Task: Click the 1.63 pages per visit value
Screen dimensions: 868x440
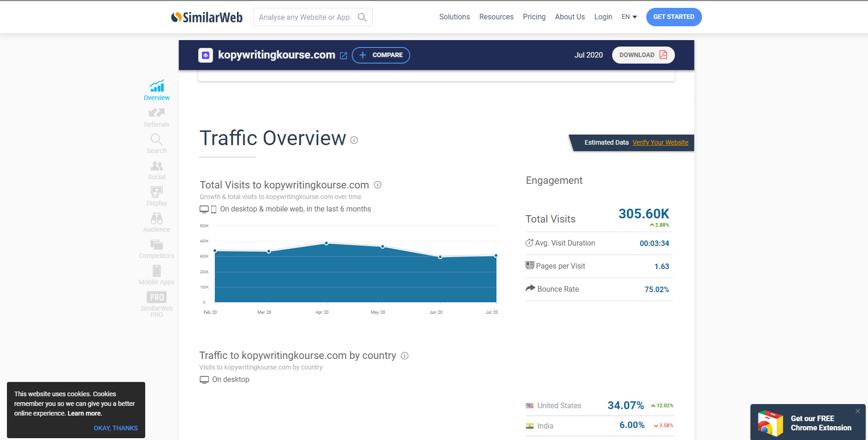Action: [x=661, y=266]
